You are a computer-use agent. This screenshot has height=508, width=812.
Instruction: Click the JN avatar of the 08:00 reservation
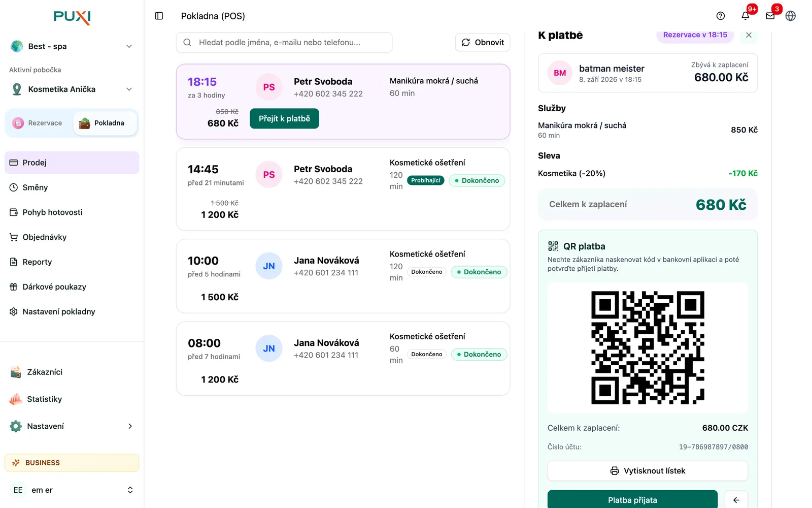click(x=269, y=348)
